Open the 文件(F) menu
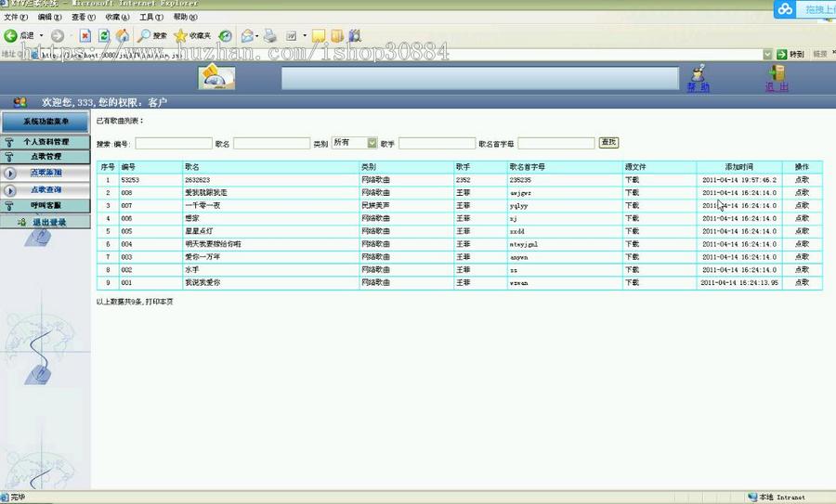 click(x=16, y=17)
